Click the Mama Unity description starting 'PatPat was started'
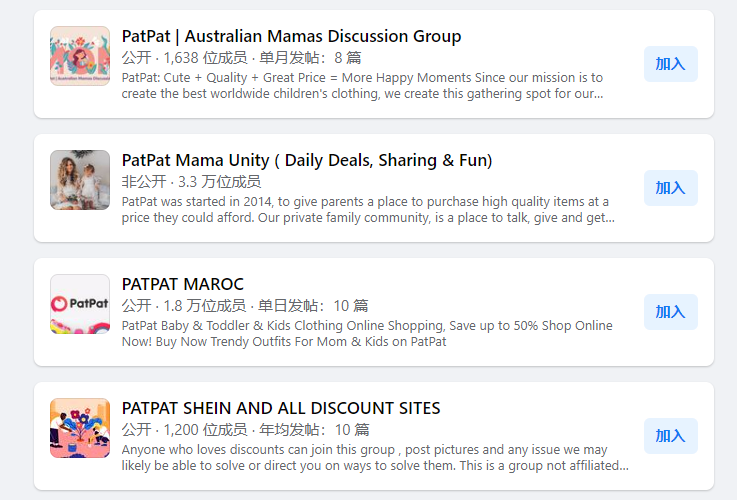Image resolution: width=737 pixels, height=500 pixels. 367,210
